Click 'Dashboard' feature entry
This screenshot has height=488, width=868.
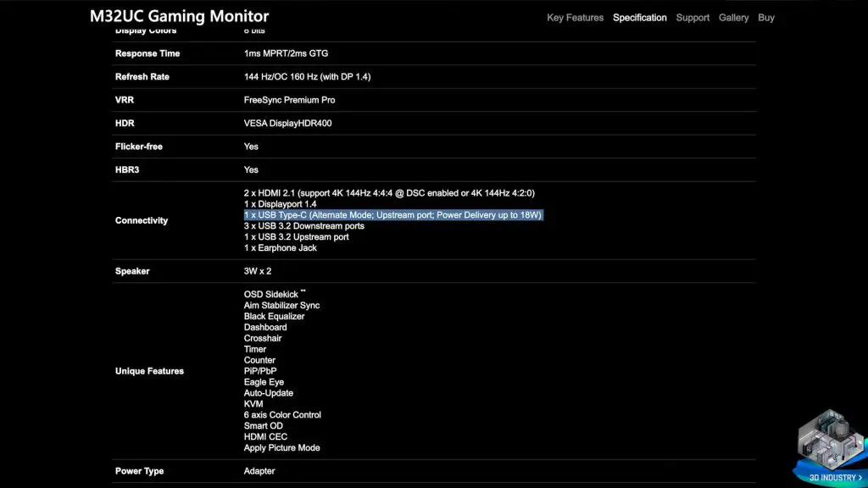tap(265, 328)
